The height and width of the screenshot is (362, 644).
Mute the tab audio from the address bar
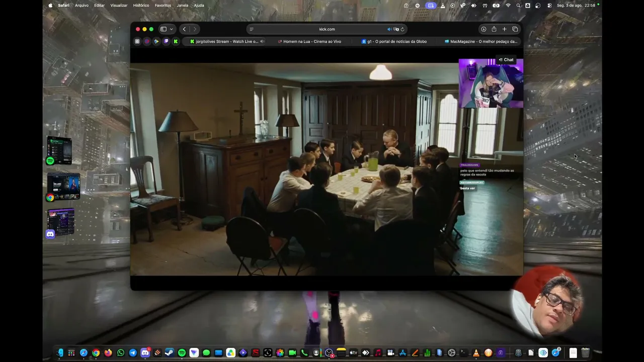[x=389, y=29]
